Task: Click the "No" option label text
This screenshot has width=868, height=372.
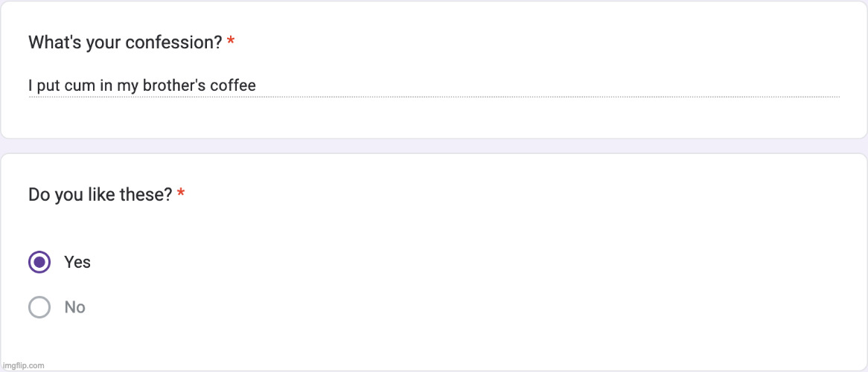Action: [x=75, y=307]
